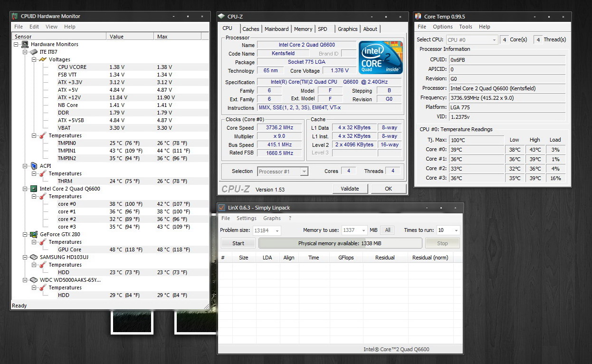Viewport: 592px width, 364px height.
Task: Switch to the Memory tab in CPU-Z
Action: (x=303, y=29)
